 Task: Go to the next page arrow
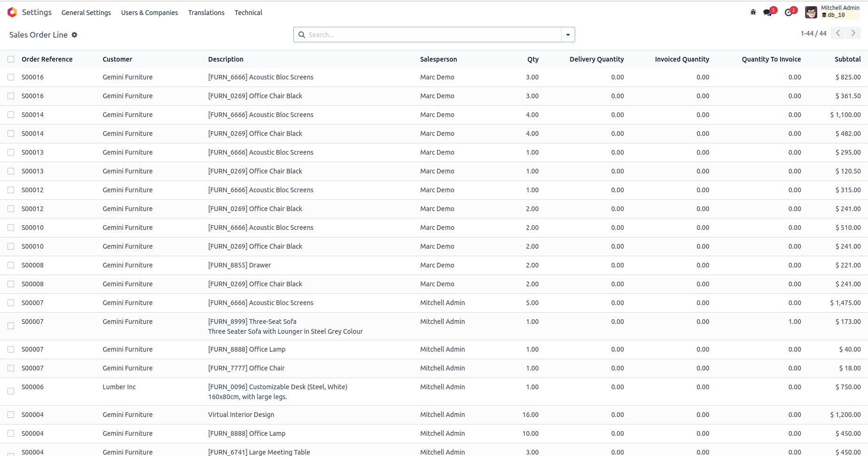[x=853, y=33]
